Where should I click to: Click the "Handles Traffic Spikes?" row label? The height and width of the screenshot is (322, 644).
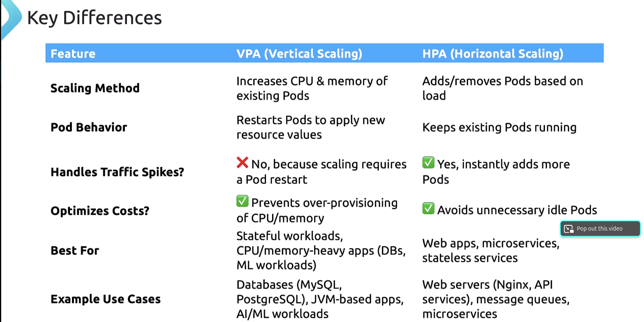[x=117, y=172]
